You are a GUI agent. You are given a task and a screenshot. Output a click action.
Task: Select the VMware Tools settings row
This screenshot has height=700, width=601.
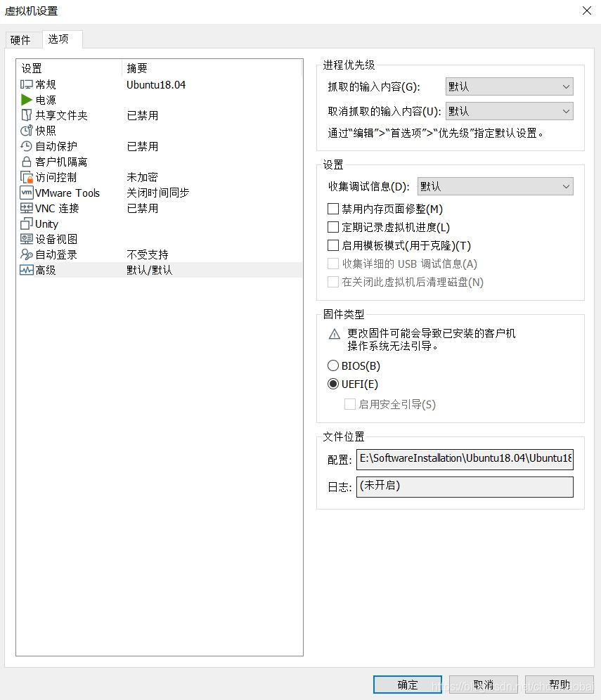pyautogui.click(x=160, y=193)
